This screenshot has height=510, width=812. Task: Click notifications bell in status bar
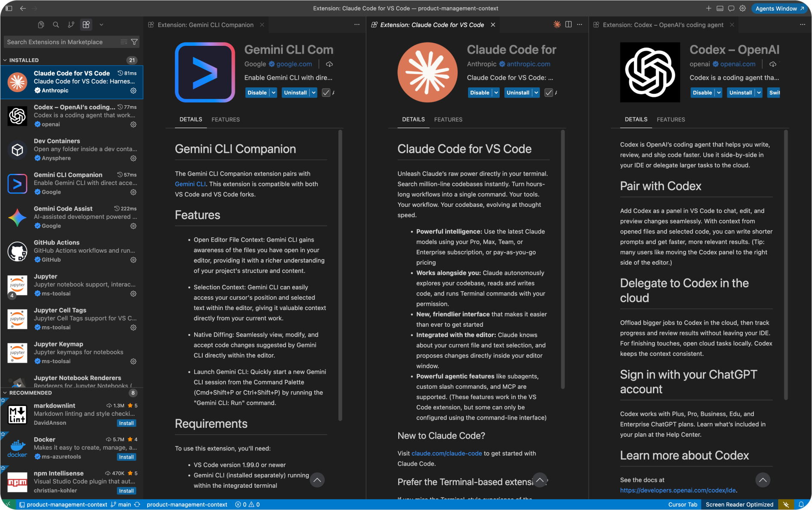tap(801, 504)
